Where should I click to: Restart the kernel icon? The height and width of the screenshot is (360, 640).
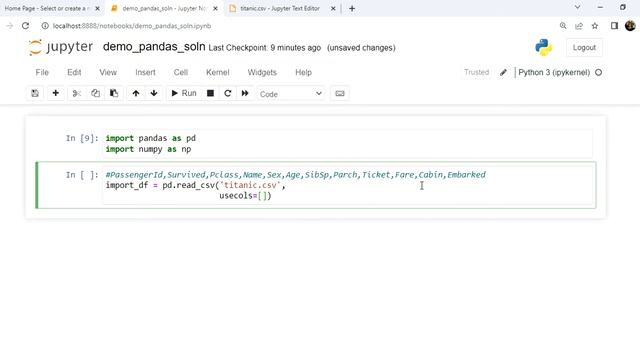(228, 93)
